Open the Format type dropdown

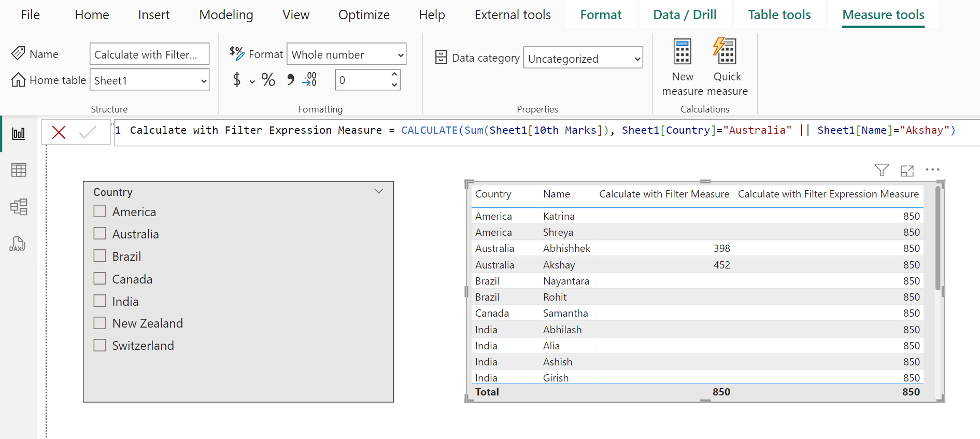pyautogui.click(x=346, y=54)
